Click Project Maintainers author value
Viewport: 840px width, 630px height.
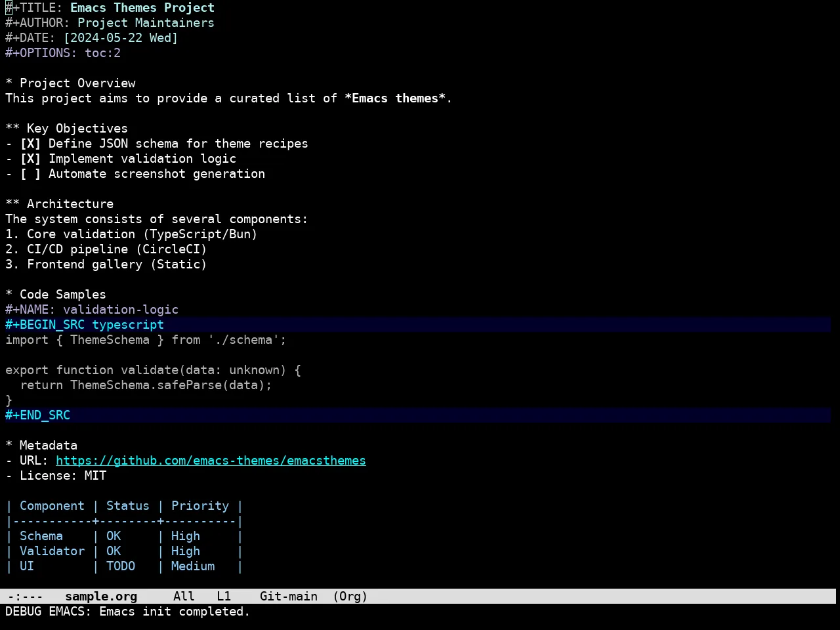pos(146,23)
